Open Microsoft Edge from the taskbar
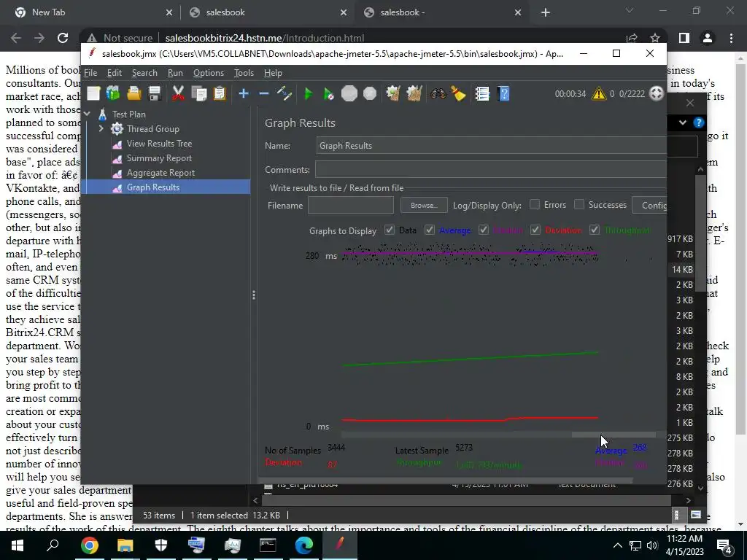This screenshot has width=747, height=560. (303, 545)
